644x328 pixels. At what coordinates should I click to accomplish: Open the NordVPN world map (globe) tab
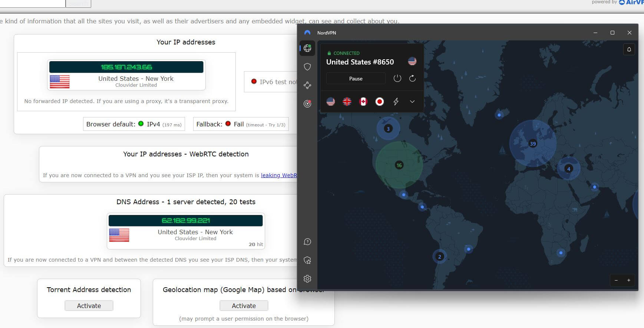click(307, 48)
